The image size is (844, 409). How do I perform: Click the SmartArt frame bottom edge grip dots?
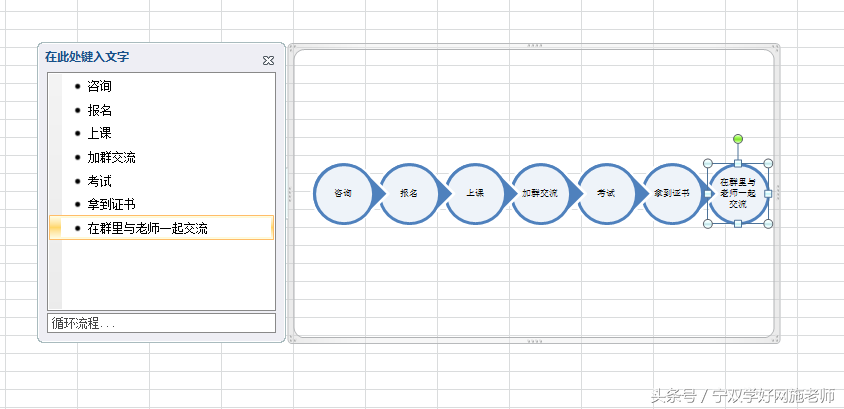pyautogui.click(x=534, y=341)
